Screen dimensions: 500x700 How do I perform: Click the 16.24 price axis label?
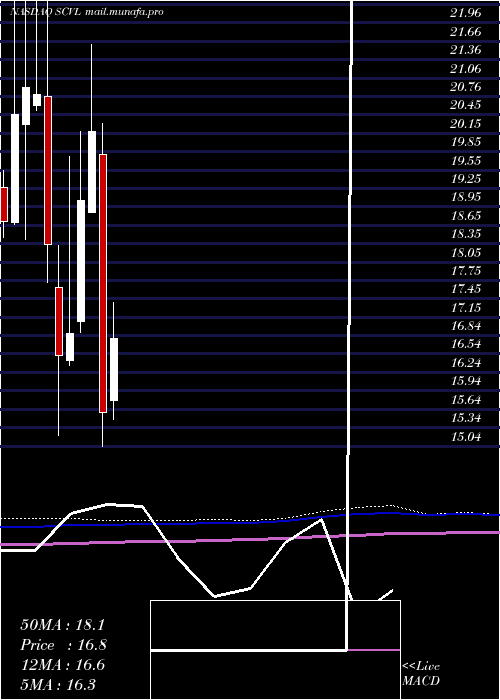pyautogui.click(x=466, y=363)
